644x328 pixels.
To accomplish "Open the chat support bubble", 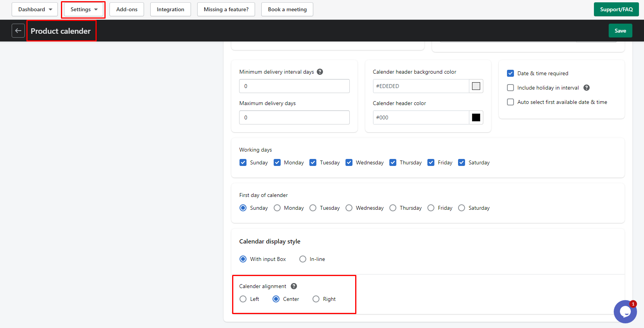I will 625,311.
